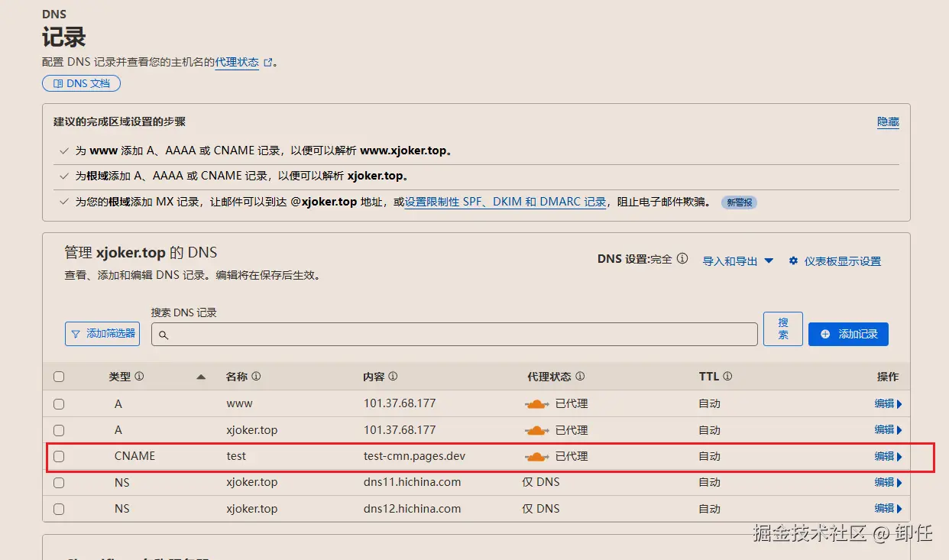Click the info icon next to TTL header
This screenshot has width=949, height=560.
pos(727,377)
